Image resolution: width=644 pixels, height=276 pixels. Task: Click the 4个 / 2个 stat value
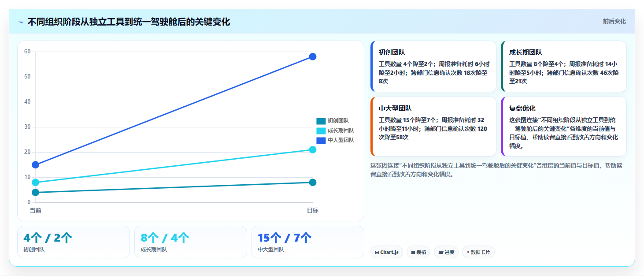click(x=48, y=238)
